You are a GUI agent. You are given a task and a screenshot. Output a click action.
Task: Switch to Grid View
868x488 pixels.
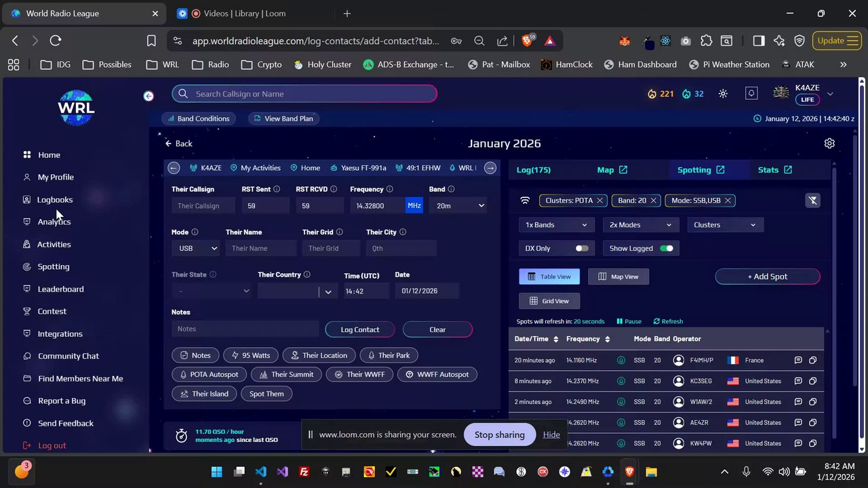pos(549,301)
